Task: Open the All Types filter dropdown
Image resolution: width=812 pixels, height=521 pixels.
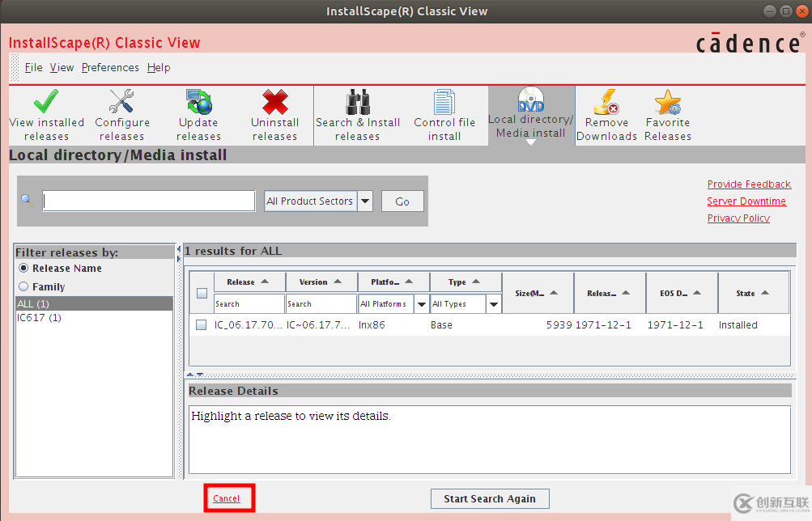Action: coord(492,303)
